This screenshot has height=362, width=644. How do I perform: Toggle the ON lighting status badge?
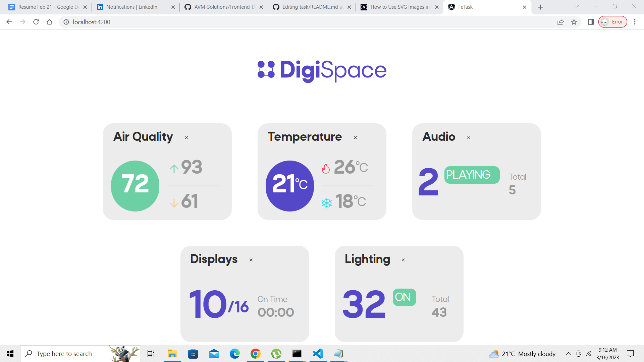pyautogui.click(x=404, y=297)
